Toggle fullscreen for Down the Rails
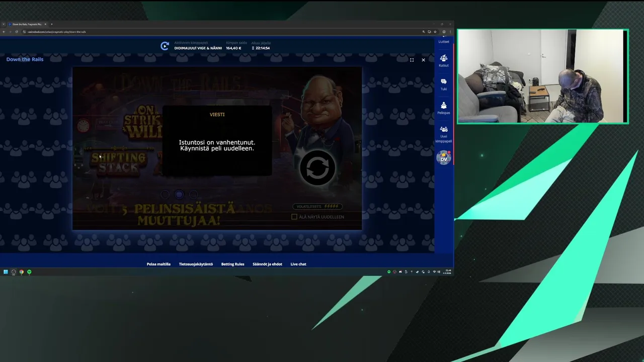This screenshot has width=644, height=362. pyautogui.click(x=412, y=60)
